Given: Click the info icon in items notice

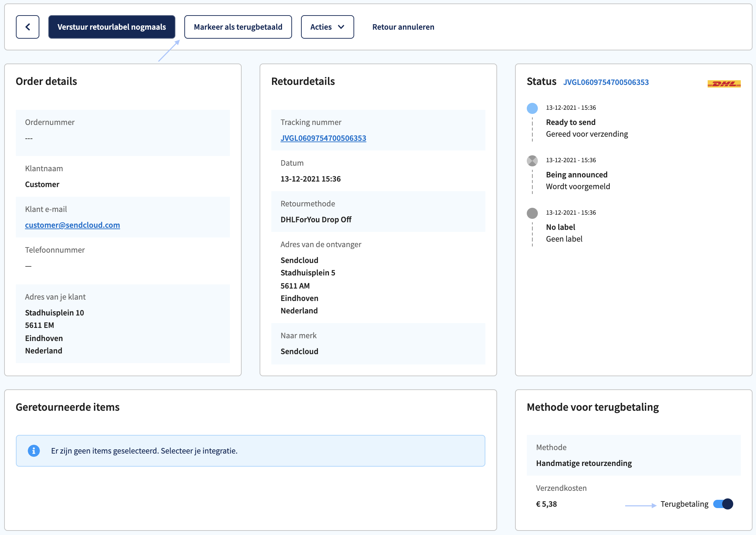Looking at the screenshot, I should [x=33, y=450].
